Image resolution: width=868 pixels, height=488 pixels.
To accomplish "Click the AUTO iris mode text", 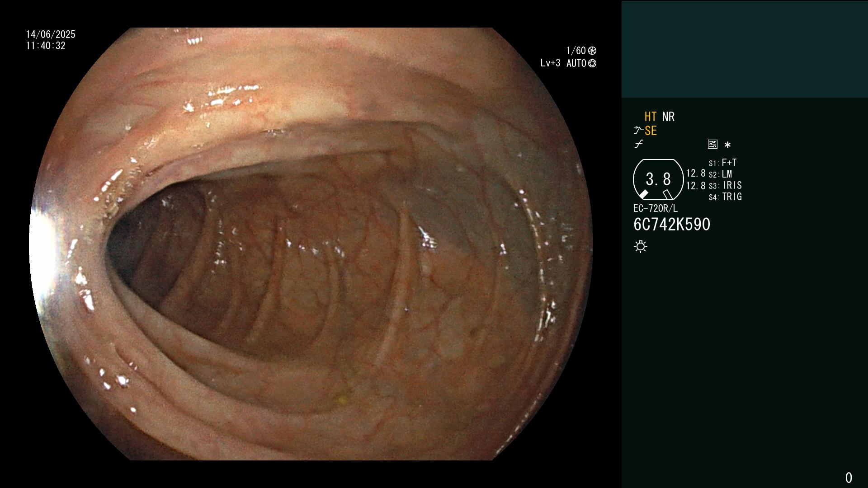I will pyautogui.click(x=576, y=63).
